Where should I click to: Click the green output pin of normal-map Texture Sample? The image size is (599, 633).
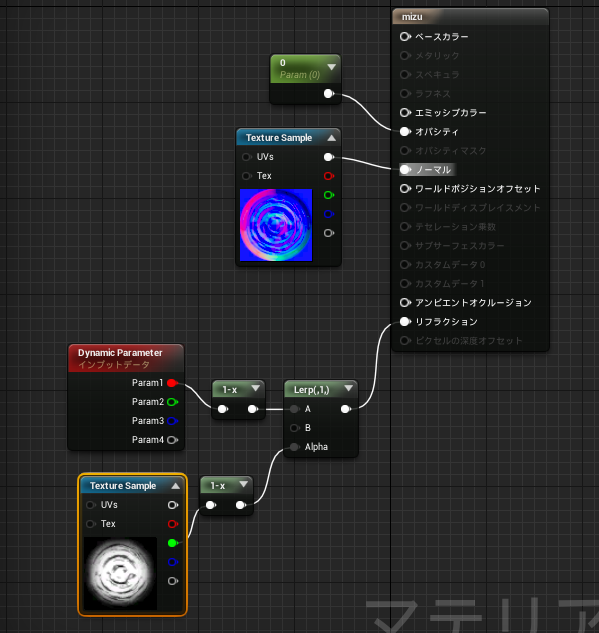pos(329,195)
